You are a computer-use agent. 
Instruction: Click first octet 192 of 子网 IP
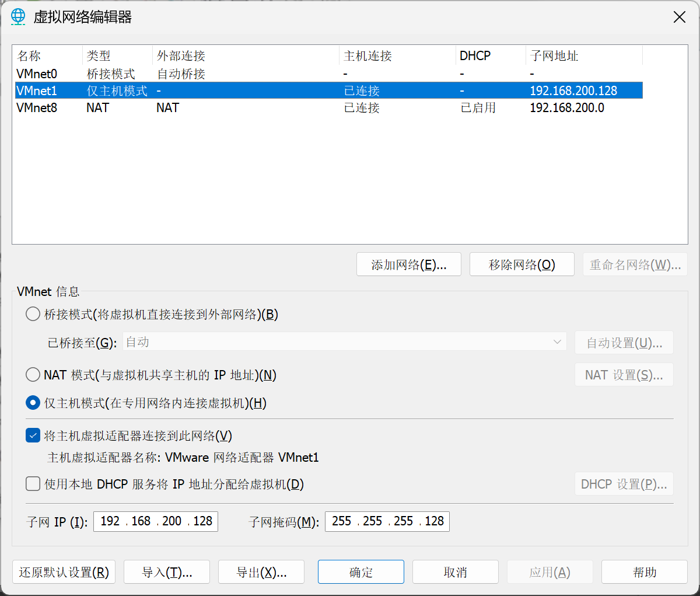click(110, 521)
